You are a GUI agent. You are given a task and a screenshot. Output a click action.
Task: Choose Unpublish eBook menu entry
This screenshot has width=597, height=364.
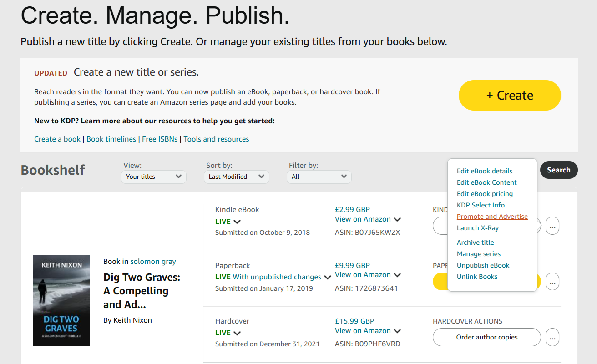click(483, 265)
